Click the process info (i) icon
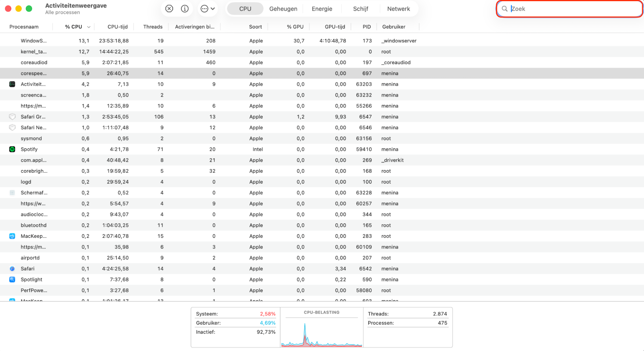 185,9
